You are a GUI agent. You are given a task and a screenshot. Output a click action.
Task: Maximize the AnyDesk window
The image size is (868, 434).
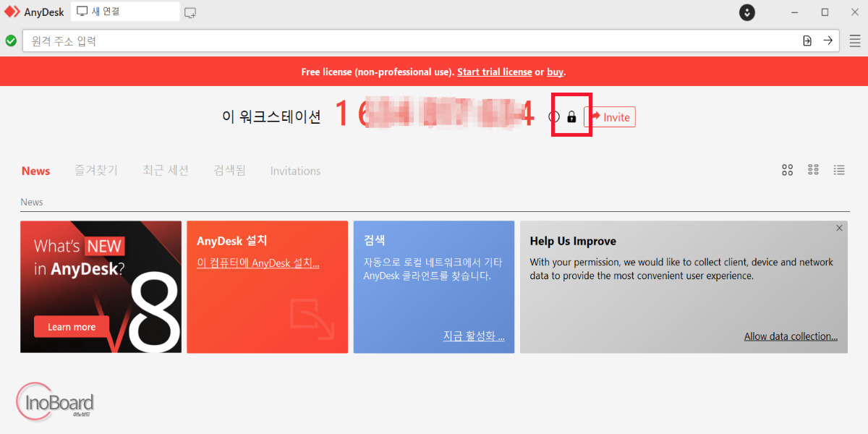point(825,12)
